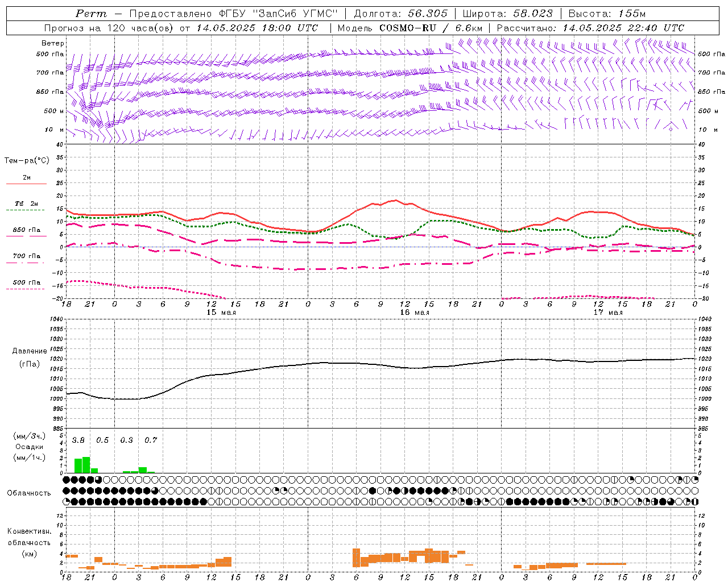
Task: Click left "10 м" wind level label
Action: click(55, 130)
